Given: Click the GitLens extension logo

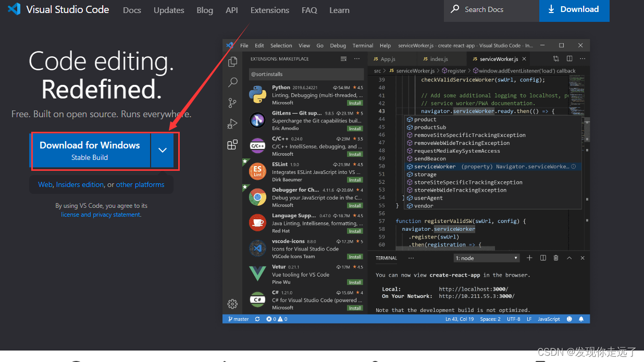Looking at the screenshot, I should 257,120.
